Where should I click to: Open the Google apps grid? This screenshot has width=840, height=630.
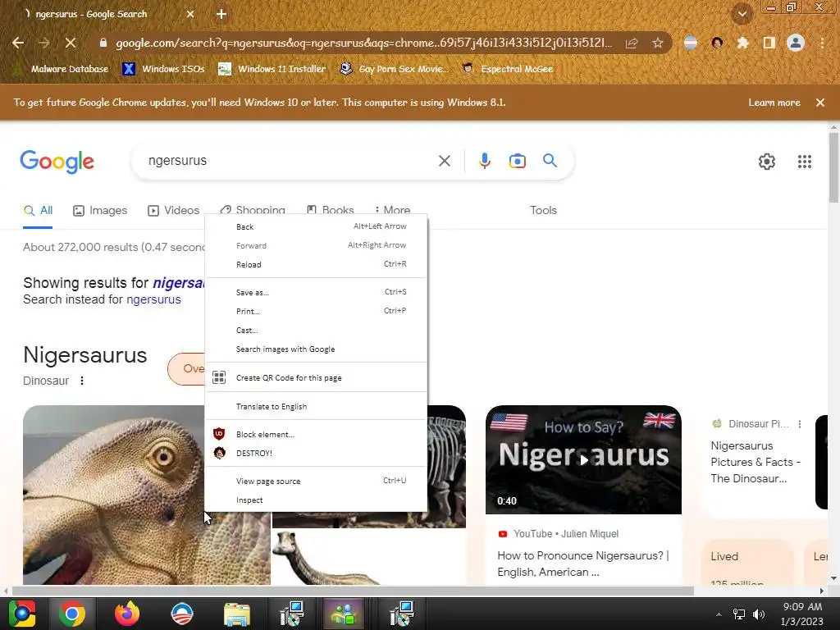tap(804, 162)
